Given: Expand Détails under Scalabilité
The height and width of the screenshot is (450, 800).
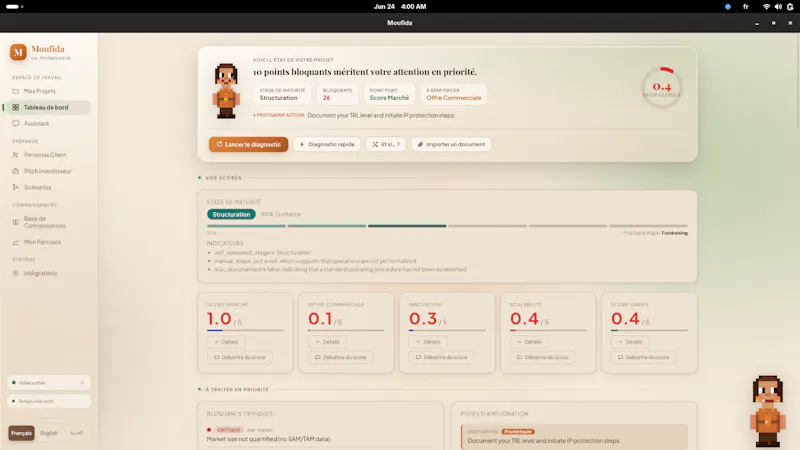Looking at the screenshot, I should tap(529, 342).
